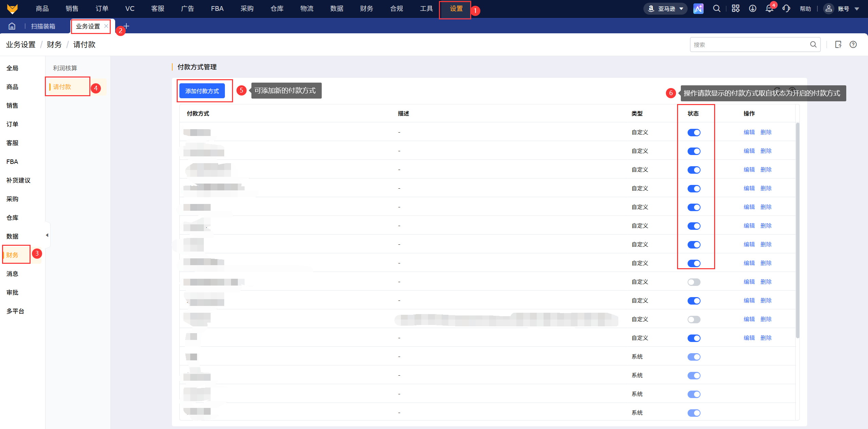Open the home tab icon
This screenshot has height=429, width=868.
click(12, 26)
